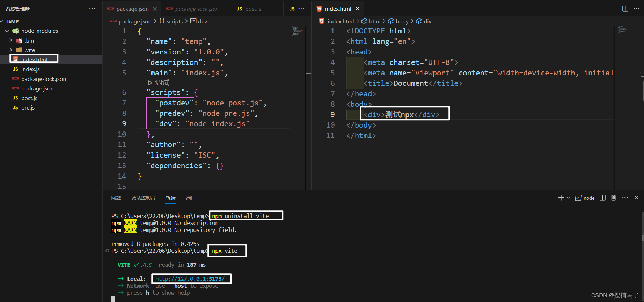Open left editor group more actions
The image size is (644, 302).
pyautogui.click(x=301, y=9)
